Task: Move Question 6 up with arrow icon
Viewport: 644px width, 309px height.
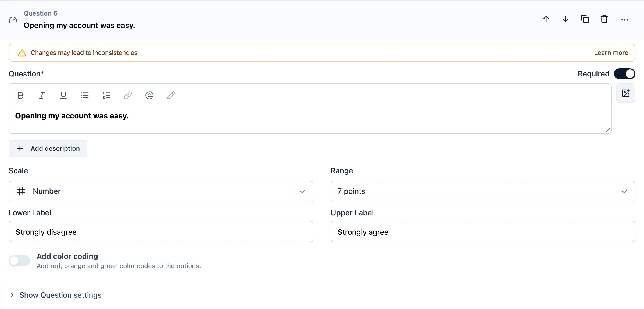Action: pyautogui.click(x=546, y=19)
